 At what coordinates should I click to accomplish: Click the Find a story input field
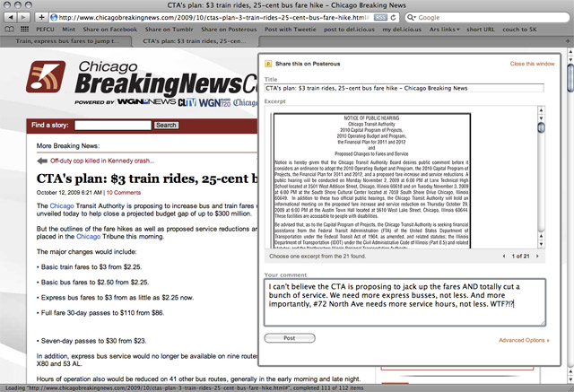tap(113, 126)
